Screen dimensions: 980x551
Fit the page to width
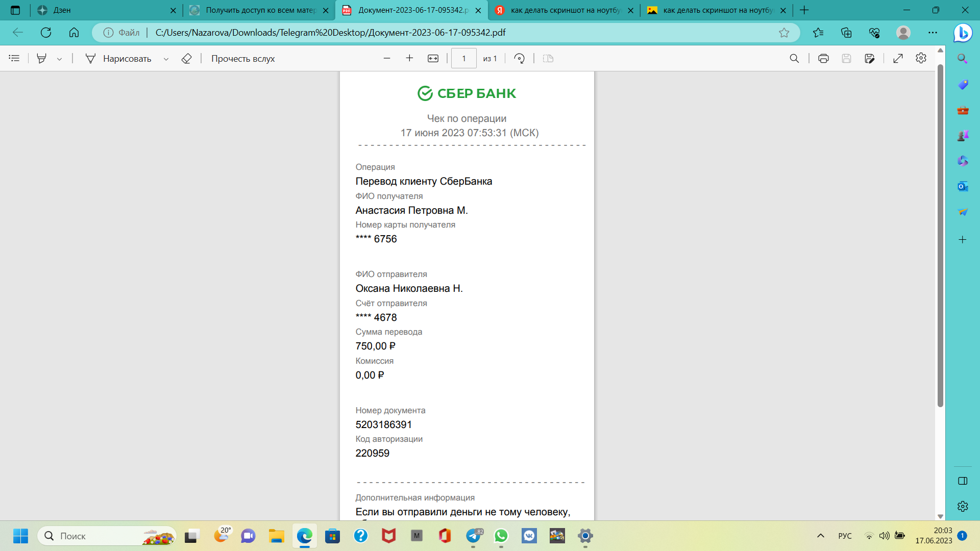(x=433, y=59)
